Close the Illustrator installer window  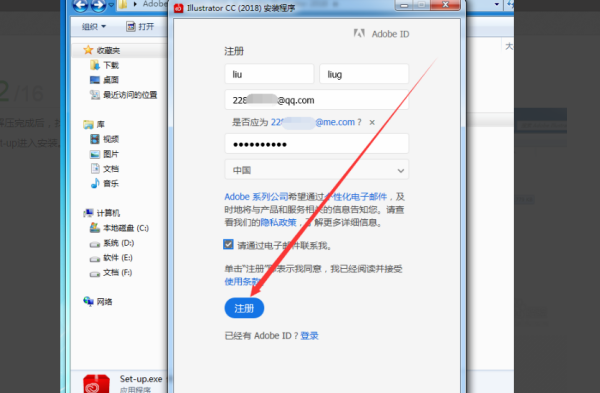click(445, 5)
